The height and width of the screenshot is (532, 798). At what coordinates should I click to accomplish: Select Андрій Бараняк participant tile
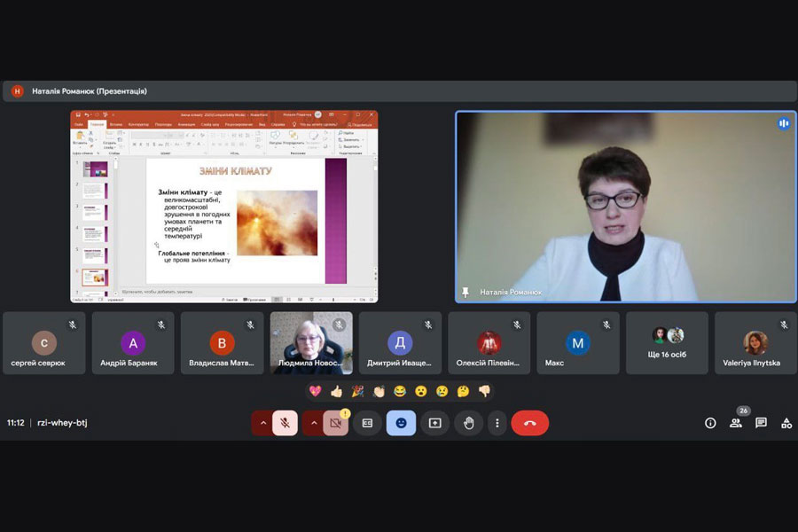coord(133,343)
